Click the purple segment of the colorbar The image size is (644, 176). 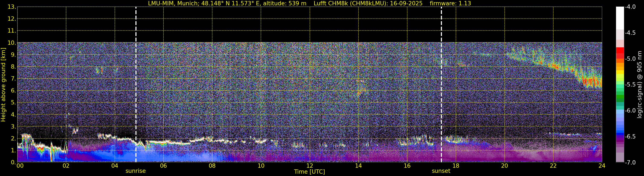click(x=620, y=139)
